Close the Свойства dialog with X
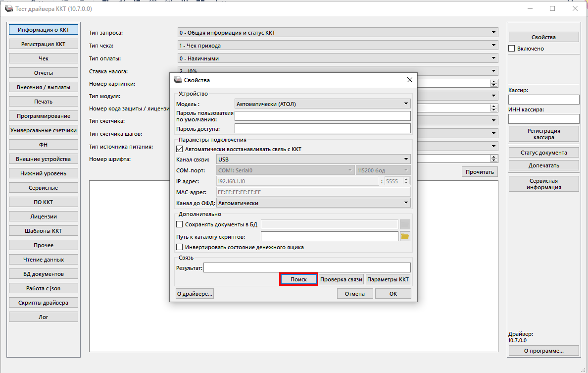 (409, 80)
